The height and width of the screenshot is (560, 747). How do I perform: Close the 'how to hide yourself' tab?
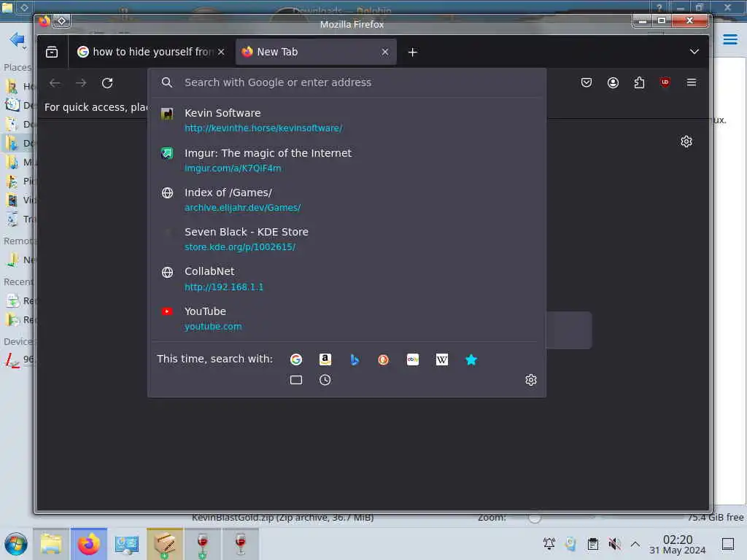pyautogui.click(x=221, y=52)
